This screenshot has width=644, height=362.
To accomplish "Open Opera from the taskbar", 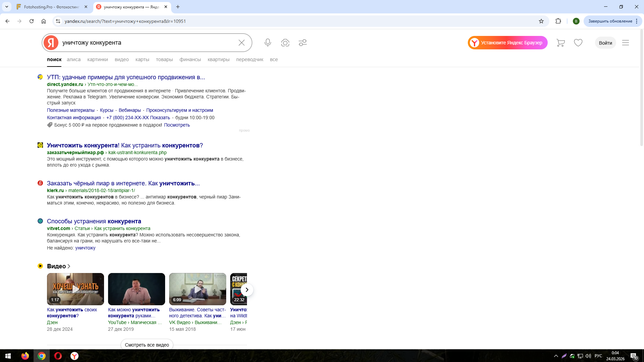I will [x=58, y=356].
